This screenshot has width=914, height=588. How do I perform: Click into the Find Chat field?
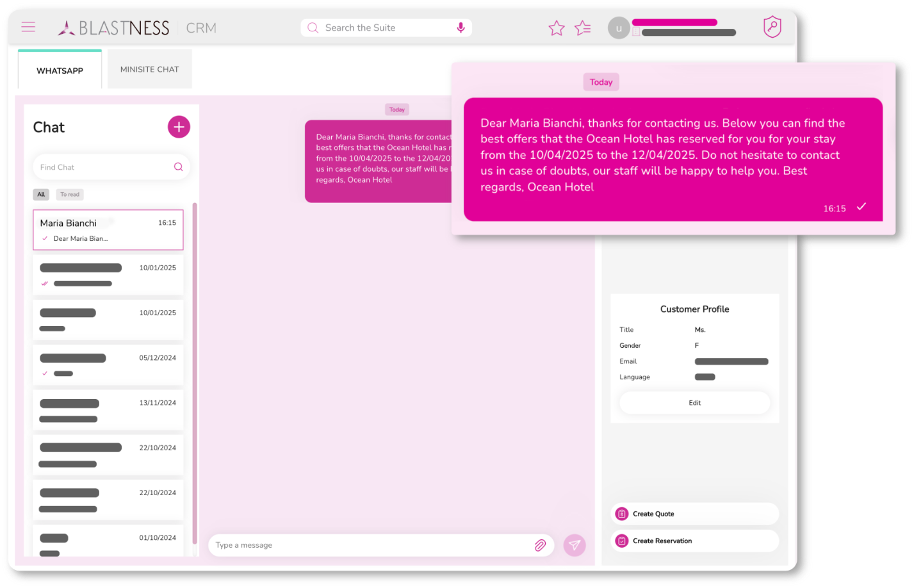111,167
